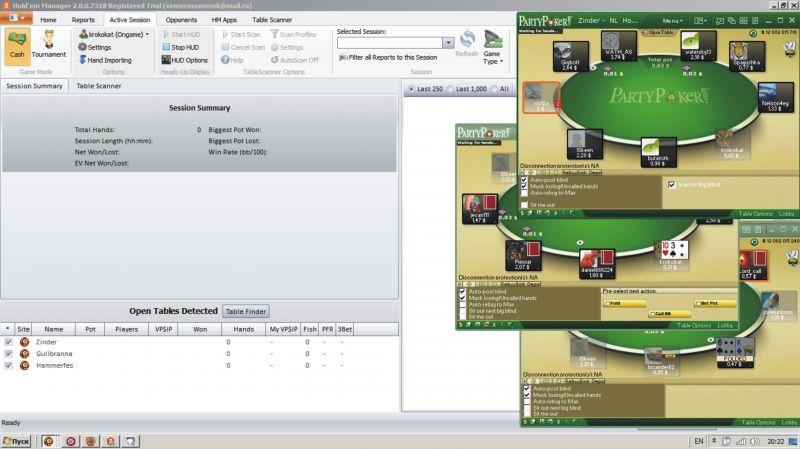Click Cancel Scan icon
The width and height of the screenshot is (800, 449).
225,47
